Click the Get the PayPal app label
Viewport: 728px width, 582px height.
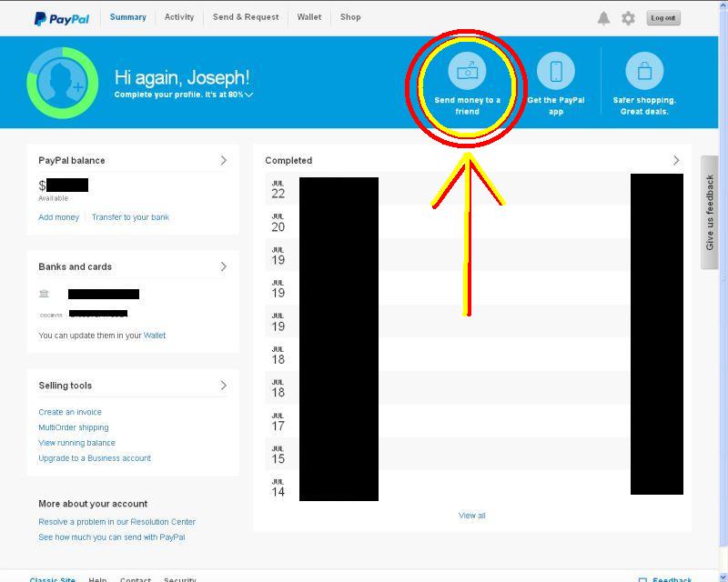[x=556, y=105]
